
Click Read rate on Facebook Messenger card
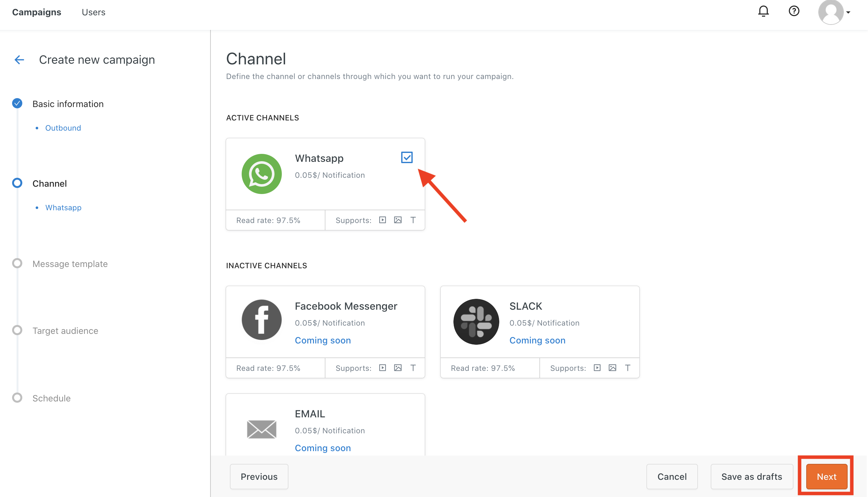click(x=268, y=368)
